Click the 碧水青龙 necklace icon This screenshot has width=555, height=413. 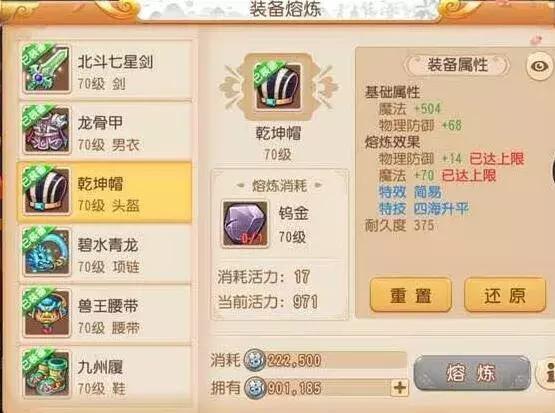(x=47, y=252)
